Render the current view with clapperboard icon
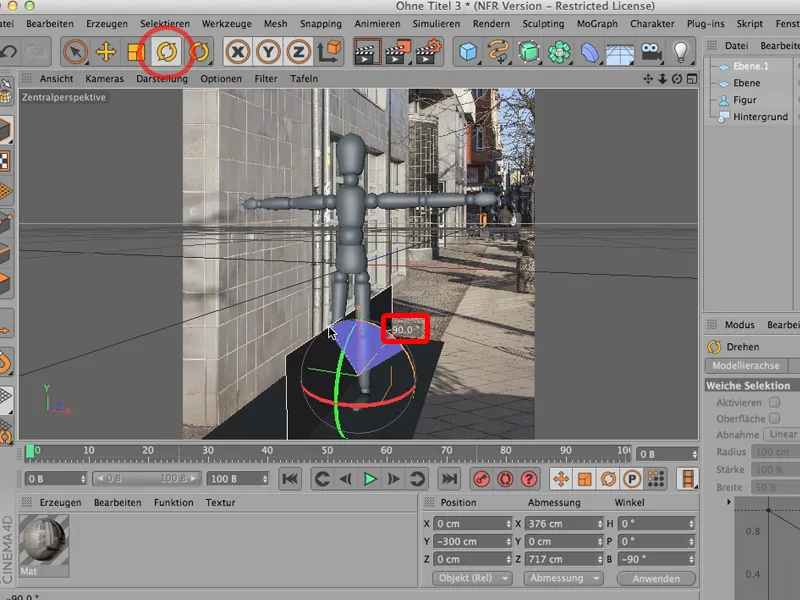 [x=367, y=52]
